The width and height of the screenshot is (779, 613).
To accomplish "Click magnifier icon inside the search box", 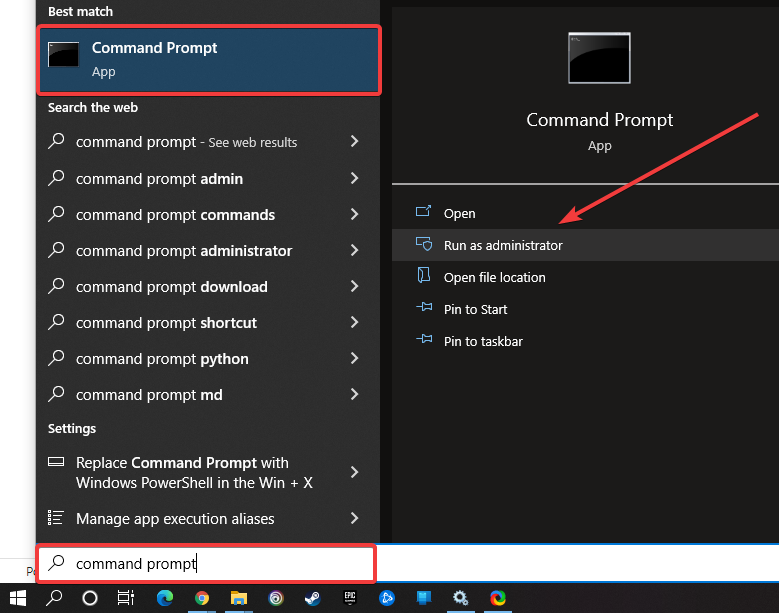I will pyautogui.click(x=57, y=562).
